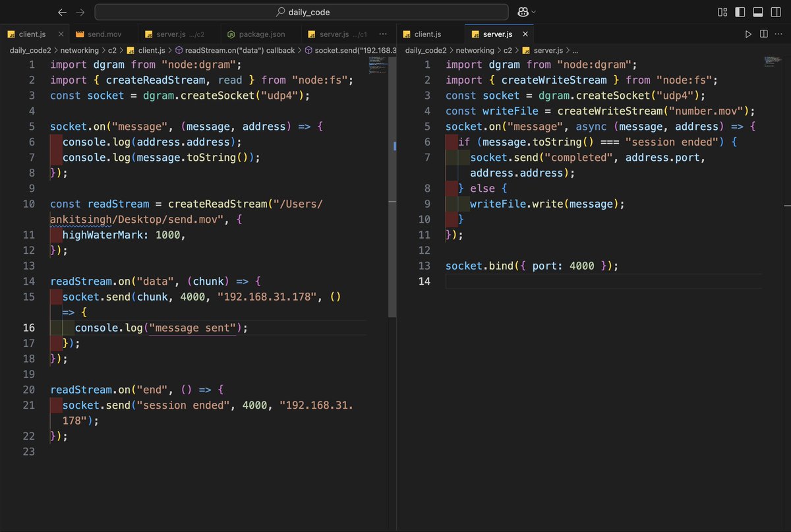Click line number 10 in client.js

(x=29, y=204)
